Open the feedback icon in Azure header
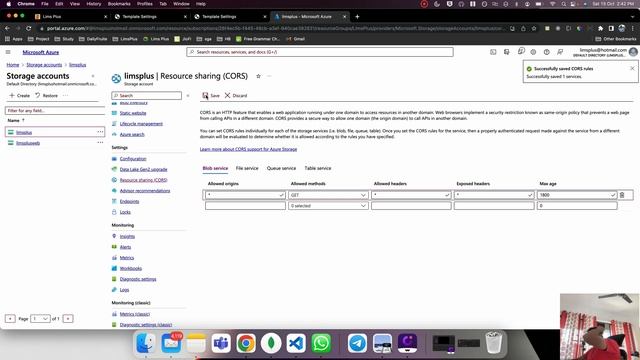The image size is (640, 360). pos(560,52)
